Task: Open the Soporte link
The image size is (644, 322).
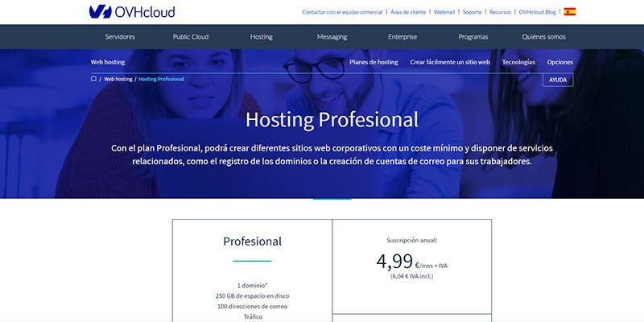Action: (473, 12)
